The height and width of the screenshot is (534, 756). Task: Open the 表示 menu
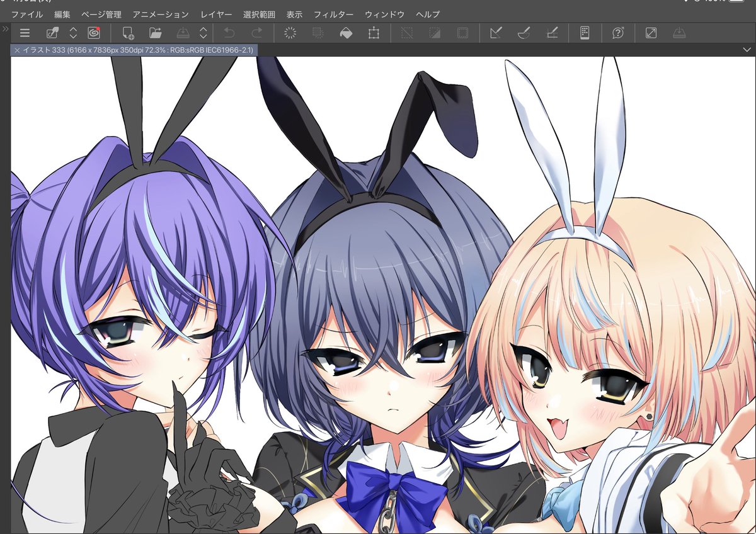pos(294,14)
